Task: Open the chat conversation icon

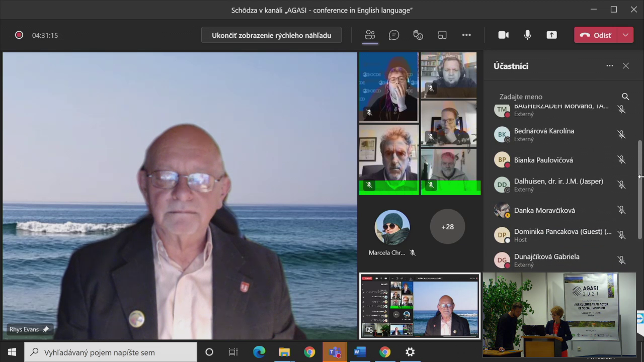Action: pyautogui.click(x=394, y=35)
